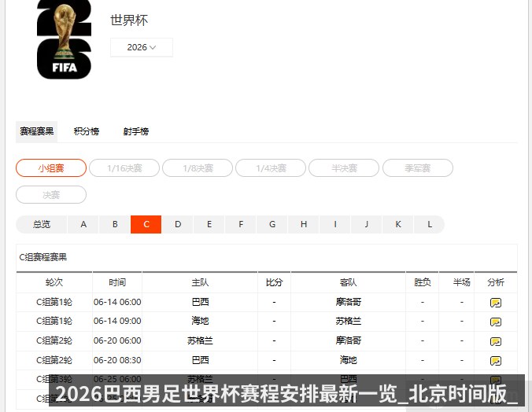Viewport: 532px width, 412px height.
Task: Click the 时间 column header
Action: tap(117, 282)
